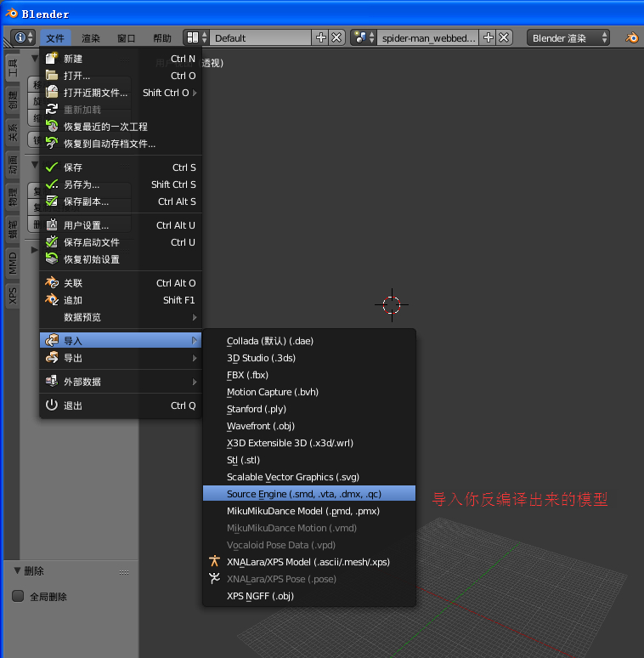Import XPS NGFF (.obj)

click(309, 596)
